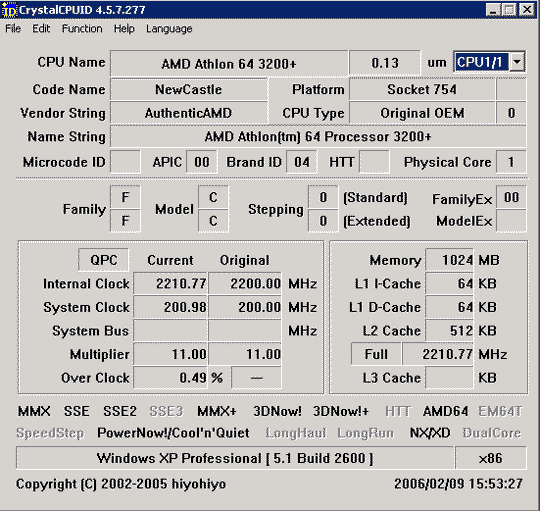Click the L1 D-Cache value 64
The height and width of the screenshot is (511, 540).
449,307
